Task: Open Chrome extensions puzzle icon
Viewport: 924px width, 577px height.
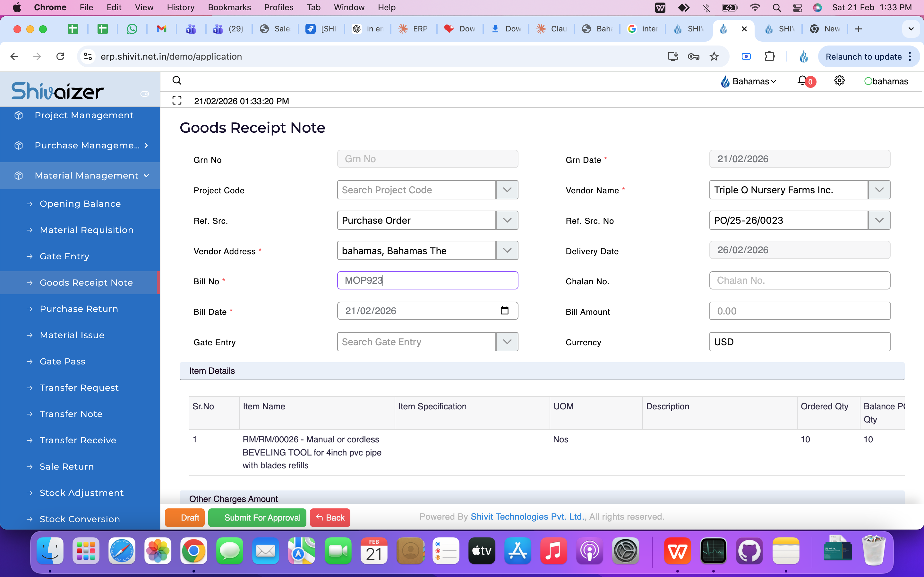Action: click(x=769, y=56)
